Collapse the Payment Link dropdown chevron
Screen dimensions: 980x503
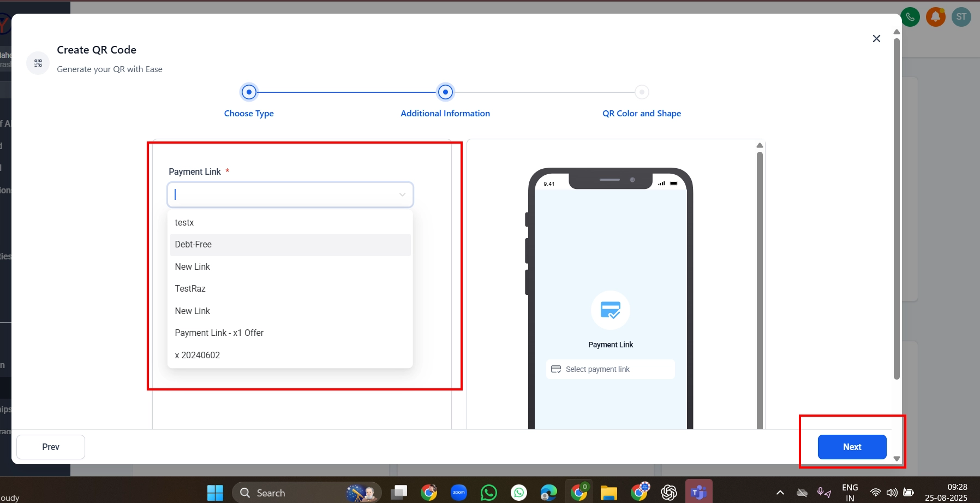402,195
